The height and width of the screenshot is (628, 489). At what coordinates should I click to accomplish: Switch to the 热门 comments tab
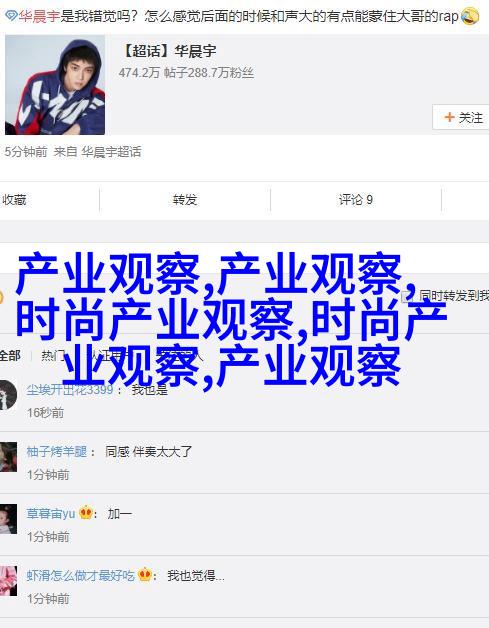click(52, 356)
